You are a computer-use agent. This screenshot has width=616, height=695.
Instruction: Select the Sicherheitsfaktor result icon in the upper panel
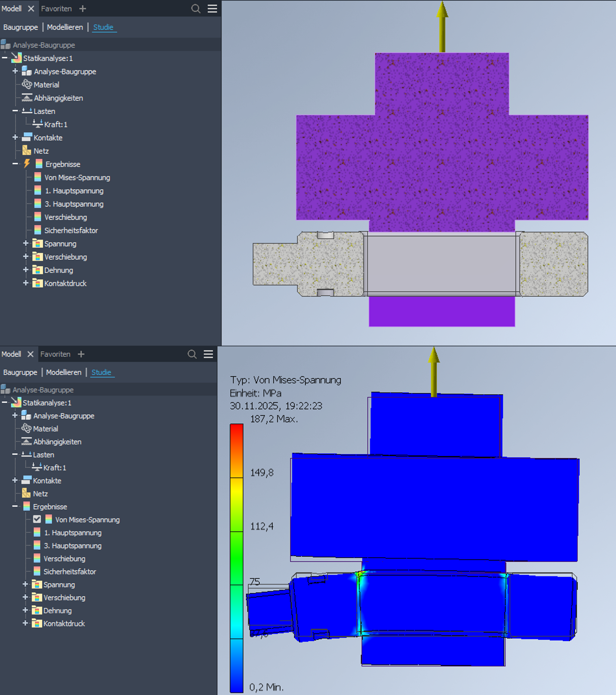click(x=38, y=230)
